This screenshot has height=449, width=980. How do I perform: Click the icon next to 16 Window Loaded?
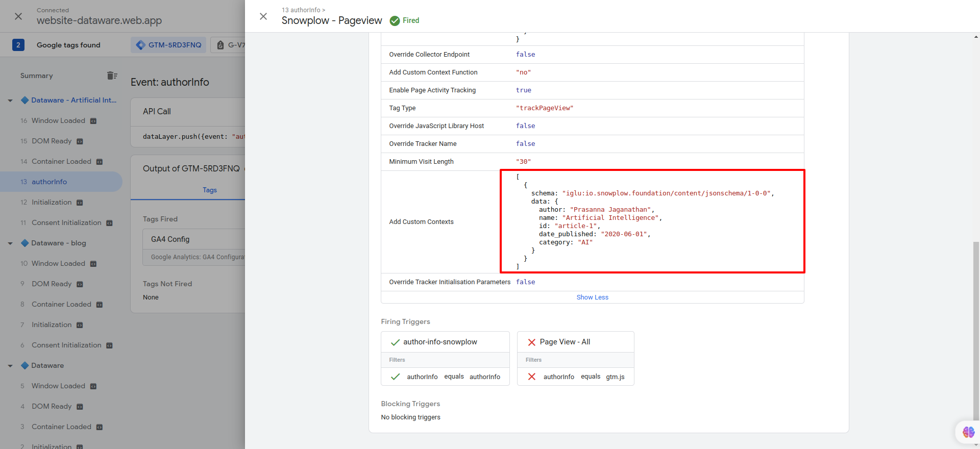point(93,121)
